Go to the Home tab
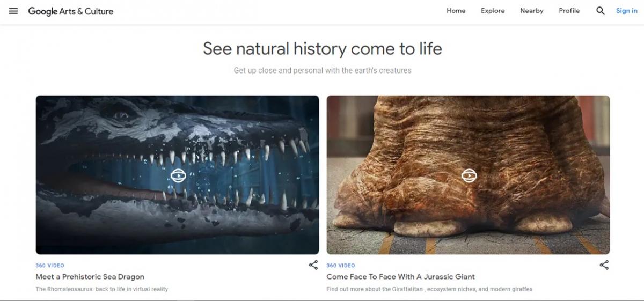The width and height of the screenshot is (644, 301). tap(456, 11)
